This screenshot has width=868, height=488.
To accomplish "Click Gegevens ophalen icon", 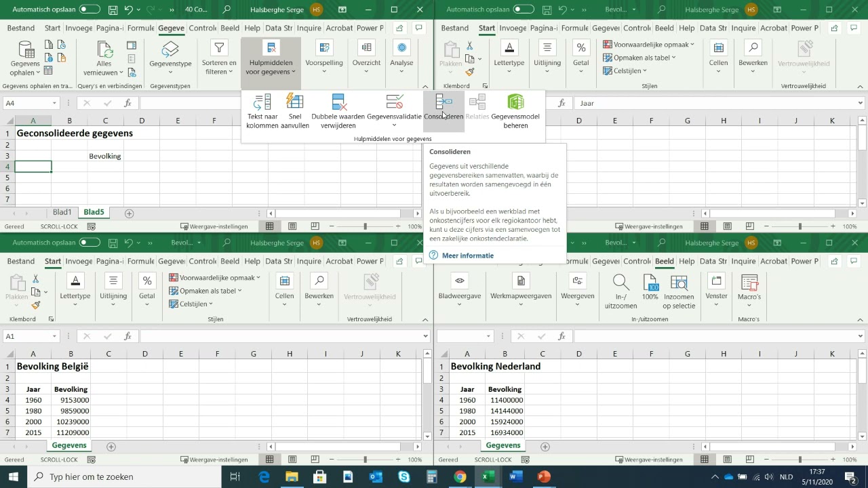I will tap(26, 49).
